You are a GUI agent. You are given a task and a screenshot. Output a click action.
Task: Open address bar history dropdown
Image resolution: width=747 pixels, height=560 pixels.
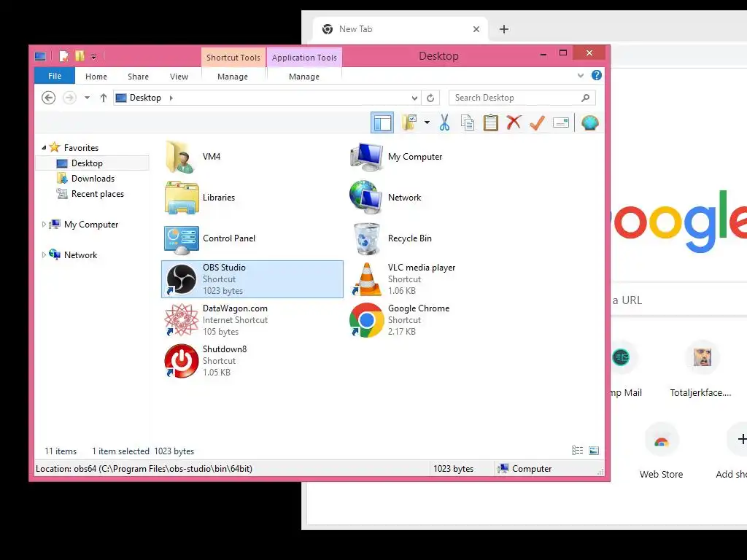click(414, 98)
